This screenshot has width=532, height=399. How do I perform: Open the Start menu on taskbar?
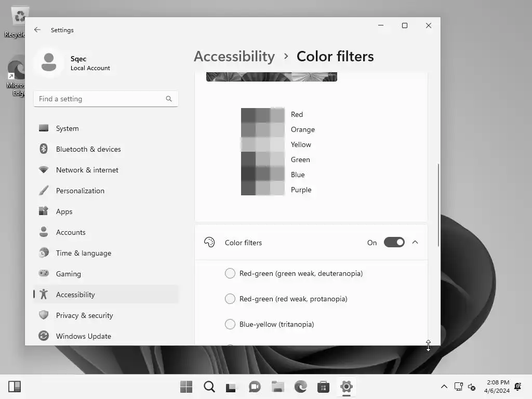pos(186,387)
